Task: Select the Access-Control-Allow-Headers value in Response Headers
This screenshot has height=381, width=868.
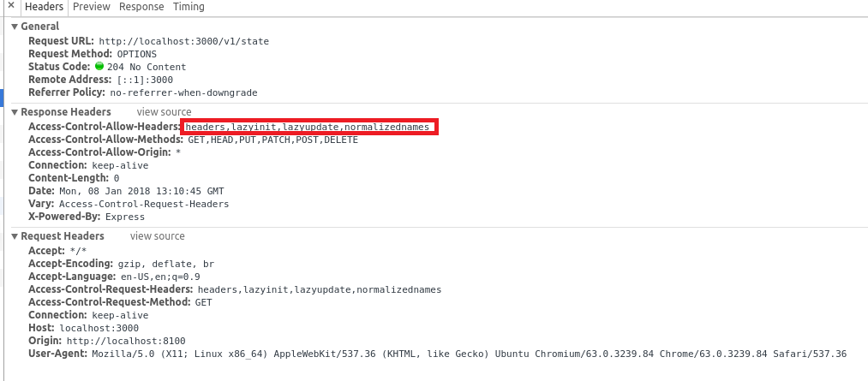Action: point(308,128)
